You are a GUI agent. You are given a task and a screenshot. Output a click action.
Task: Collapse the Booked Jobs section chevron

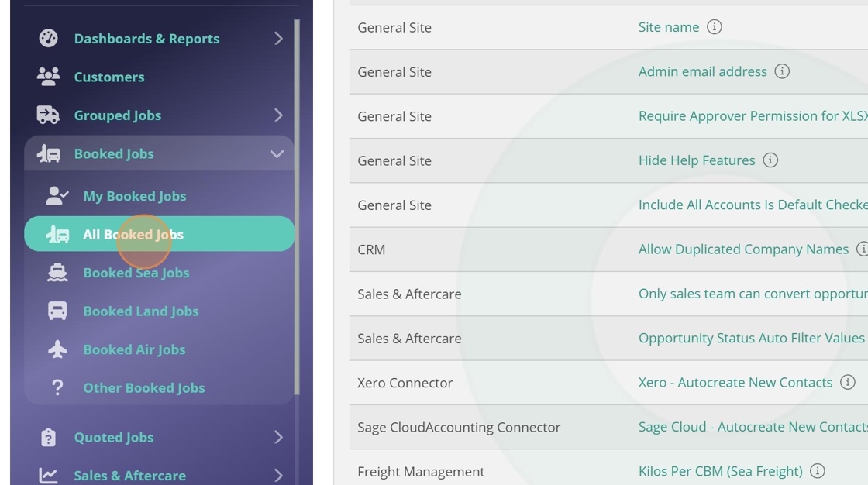pyautogui.click(x=277, y=154)
